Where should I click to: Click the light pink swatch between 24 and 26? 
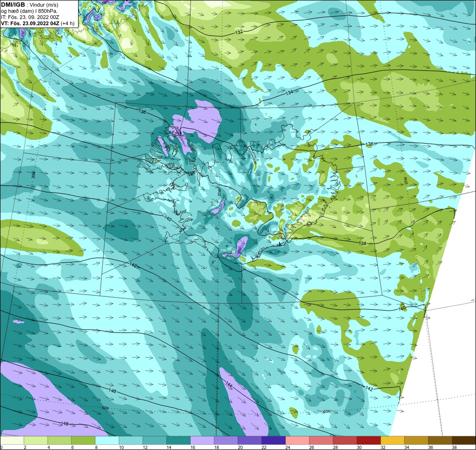tap(297, 440)
